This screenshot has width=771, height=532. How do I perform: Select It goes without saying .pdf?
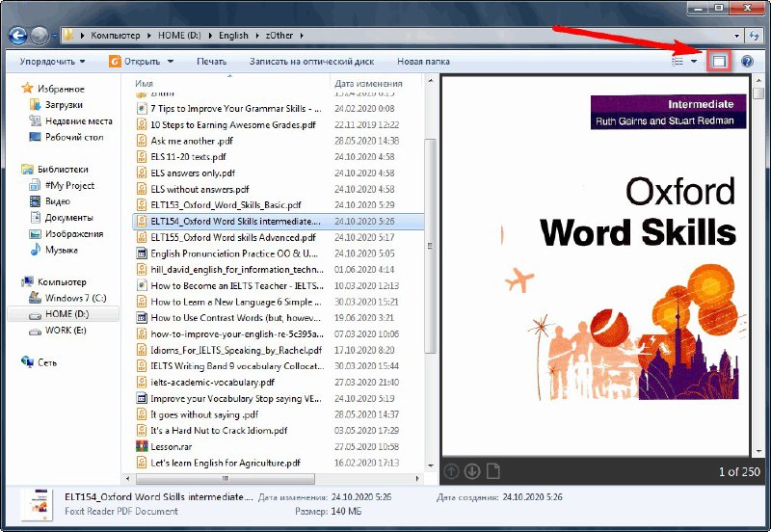204,414
